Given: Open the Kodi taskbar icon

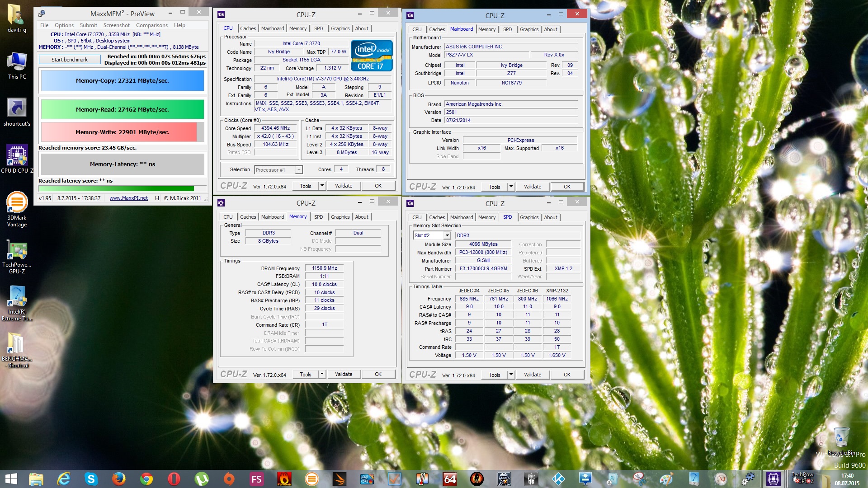Looking at the screenshot, I should [558, 479].
